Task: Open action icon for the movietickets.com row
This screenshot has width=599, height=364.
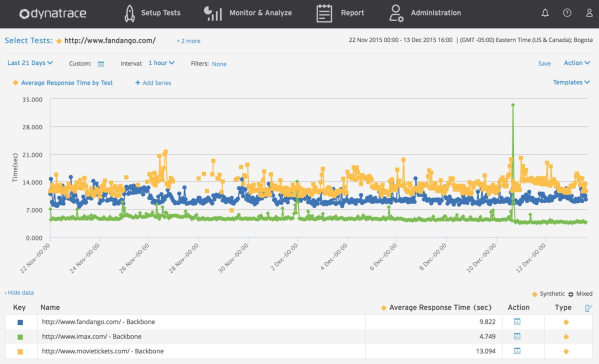Action: pos(517,351)
